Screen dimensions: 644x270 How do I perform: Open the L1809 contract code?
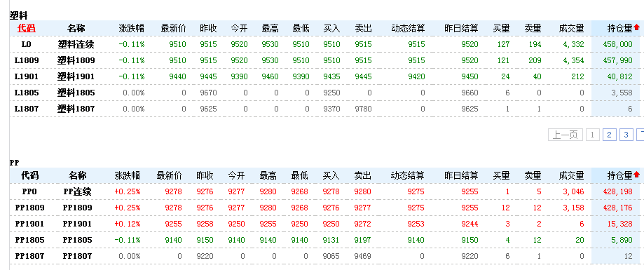point(27,60)
